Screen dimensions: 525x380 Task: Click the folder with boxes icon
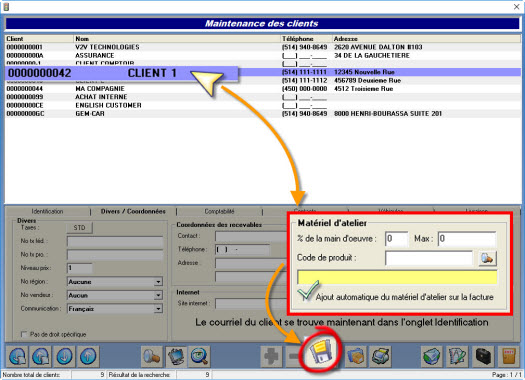pyautogui.click(x=356, y=357)
